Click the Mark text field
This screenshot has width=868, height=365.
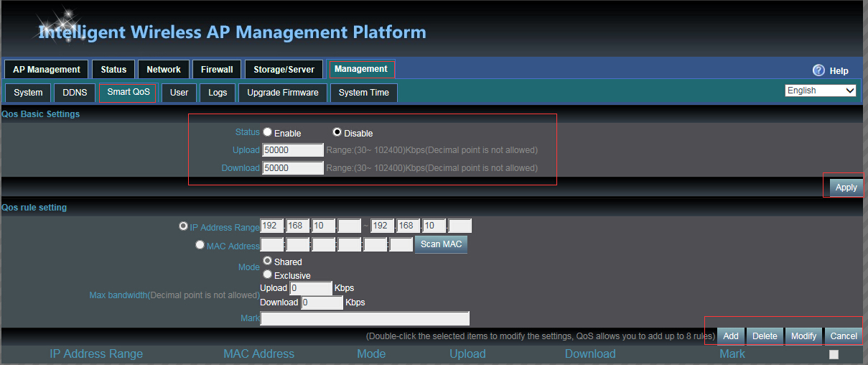coord(365,318)
